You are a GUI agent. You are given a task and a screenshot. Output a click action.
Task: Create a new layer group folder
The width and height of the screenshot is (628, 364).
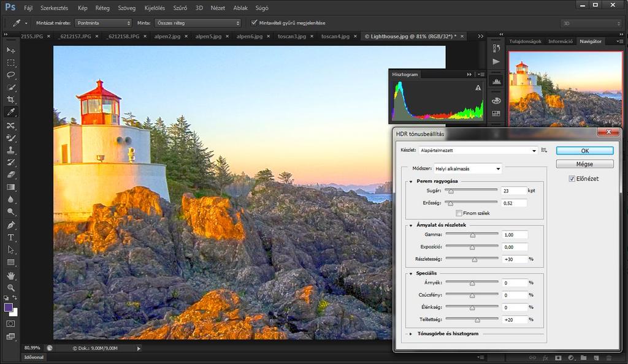tap(584, 358)
